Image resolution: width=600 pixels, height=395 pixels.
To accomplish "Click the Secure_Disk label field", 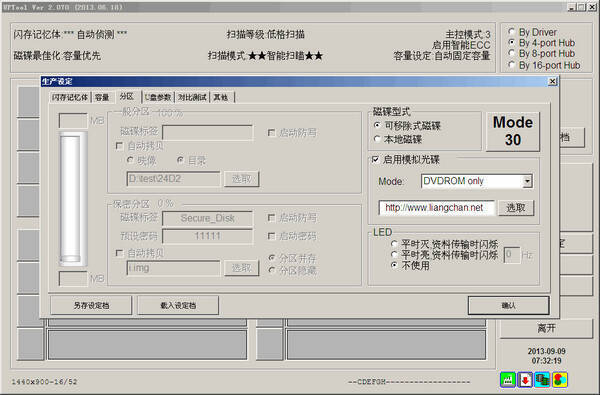I will click(x=207, y=218).
